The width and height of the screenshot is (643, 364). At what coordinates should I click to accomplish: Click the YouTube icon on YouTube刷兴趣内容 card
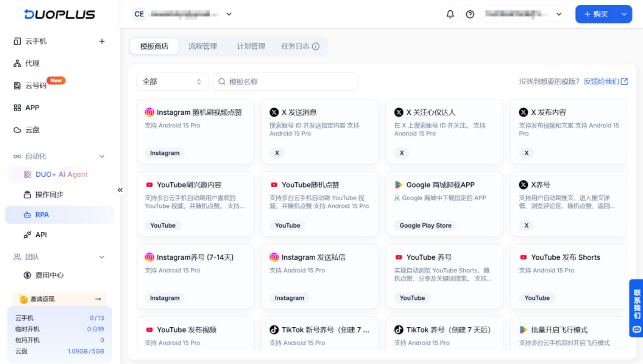(x=149, y=185)
